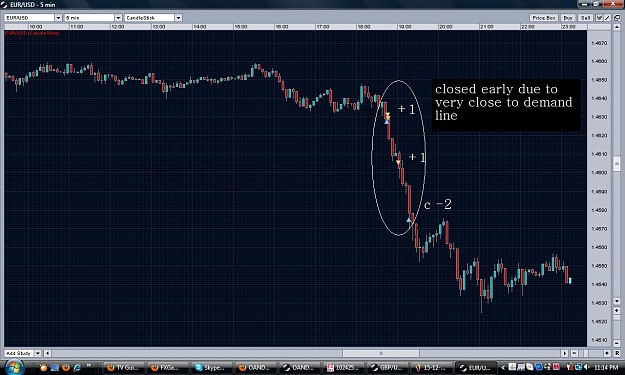The width and height of the screenshot is (625, 375).
Task: Expand the Add Study dropdown
Action: point(37,353)
